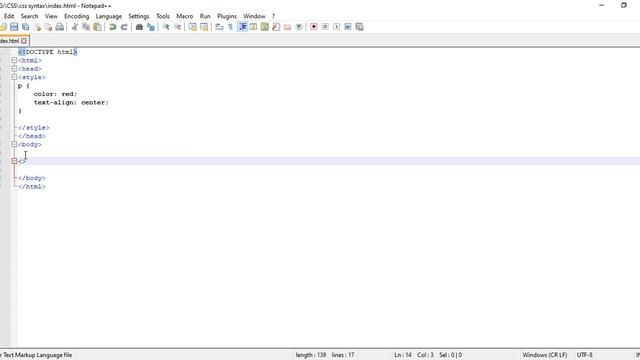Viewport: 640px width, 360px height.
Task: Print the document using the printer icon
Action: tap(60, 27)
